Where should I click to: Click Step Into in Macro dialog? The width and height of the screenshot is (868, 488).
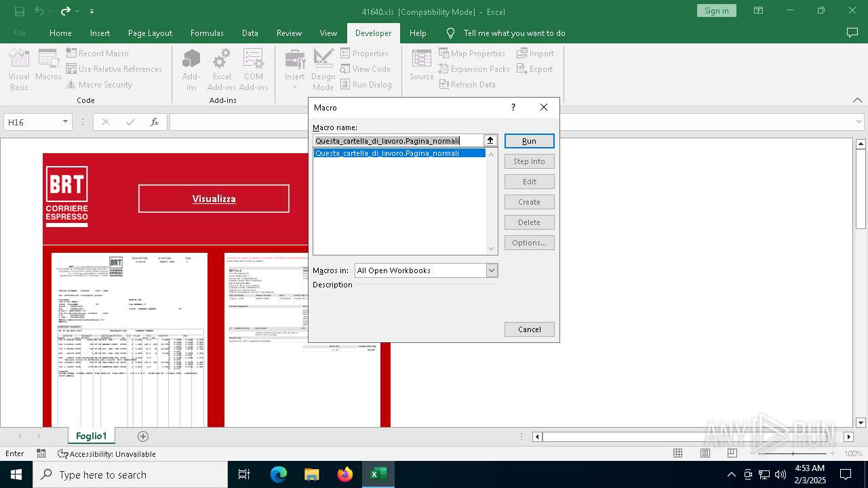[529, 161]
